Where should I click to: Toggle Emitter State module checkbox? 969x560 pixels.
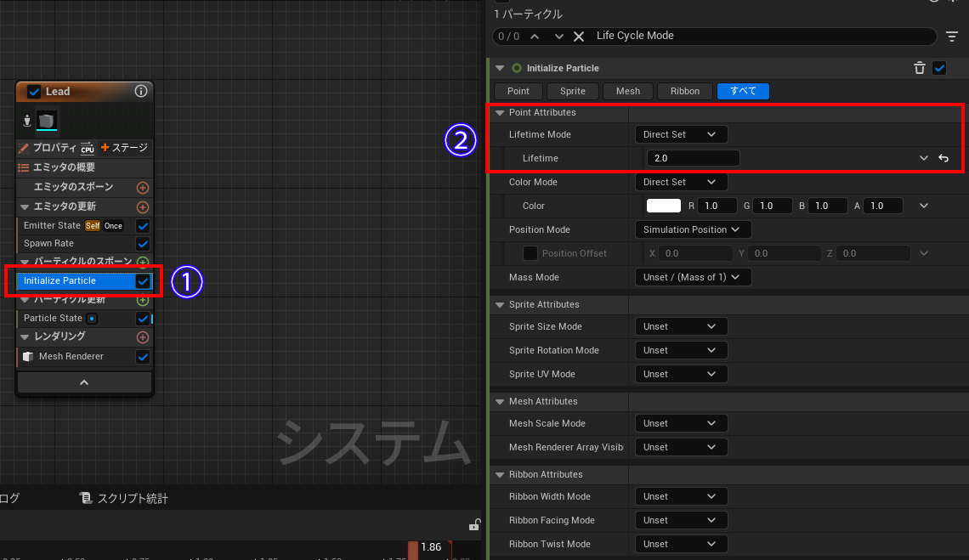click(x=143, y=225)
